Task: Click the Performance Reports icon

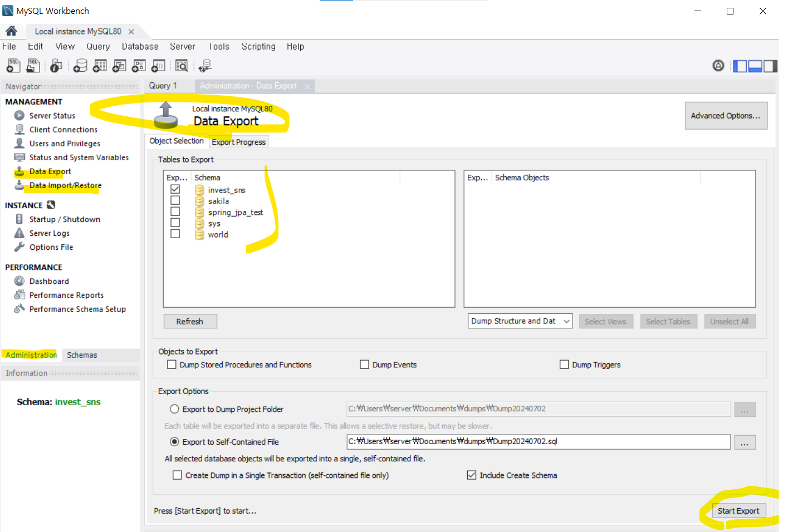Action: (19, 295)
